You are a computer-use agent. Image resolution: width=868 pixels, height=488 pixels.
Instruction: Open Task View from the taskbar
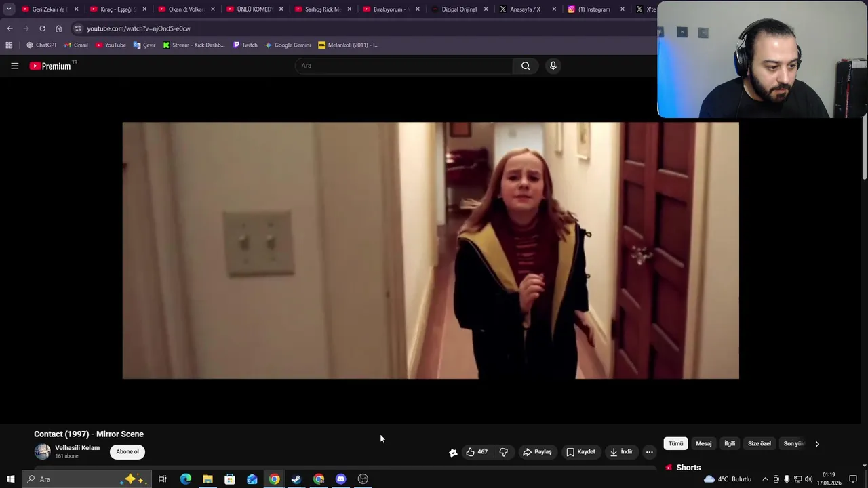(163, 479)
